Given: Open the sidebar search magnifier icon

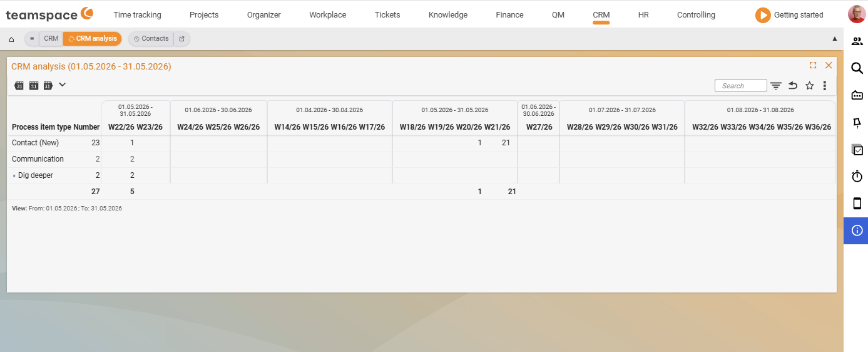Looking at the screenshot, I should (x=857, y=68).
